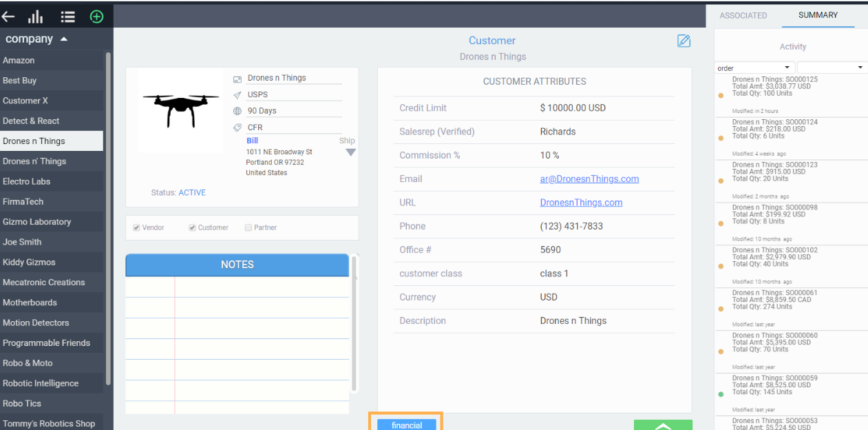Select Programmable Friends company
The height and width of the screenshot is (430, 868).
pos(52,342)
